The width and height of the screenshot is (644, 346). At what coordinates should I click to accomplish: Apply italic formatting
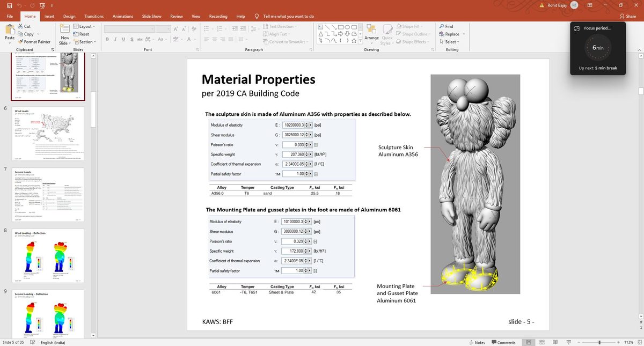pos(115,39)
